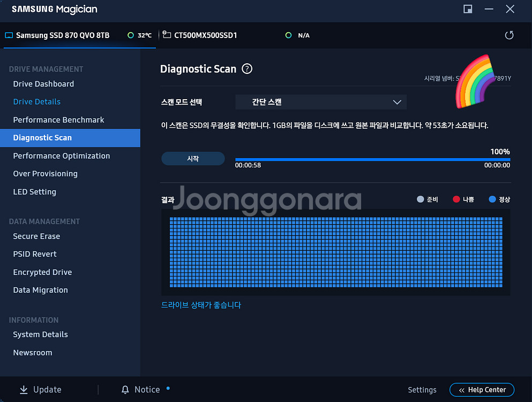
Task: Click the N/A status circle indicator
Action: (288, 35)
